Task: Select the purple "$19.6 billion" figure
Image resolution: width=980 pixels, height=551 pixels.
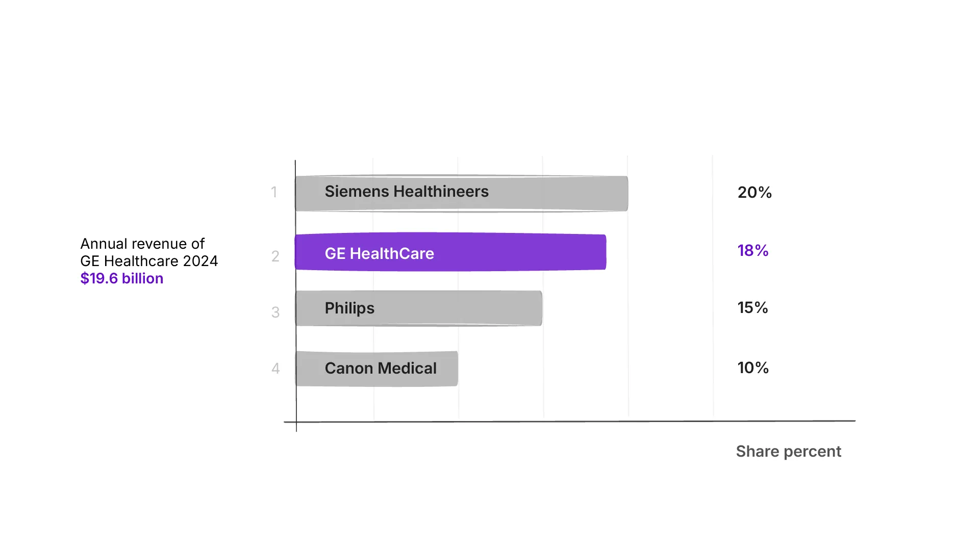Action: pyautogui.click(x=122, y=279)
